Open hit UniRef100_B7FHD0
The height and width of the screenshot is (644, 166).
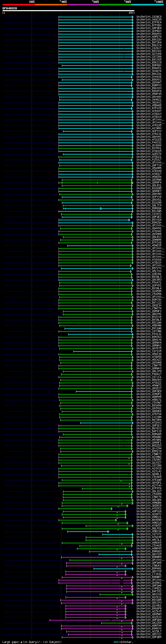tap(149, 25)
